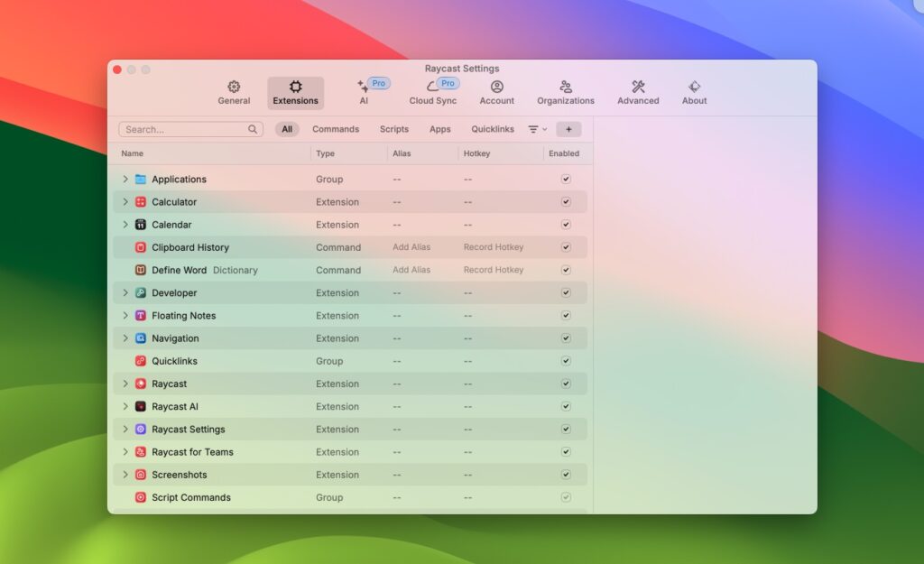924x564 pixels.
Task: Click the Raycast AI extension icon
Action: point(140,406)
